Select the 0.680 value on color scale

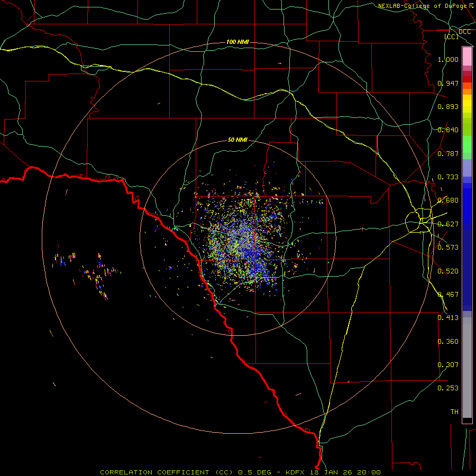(448, 200)
